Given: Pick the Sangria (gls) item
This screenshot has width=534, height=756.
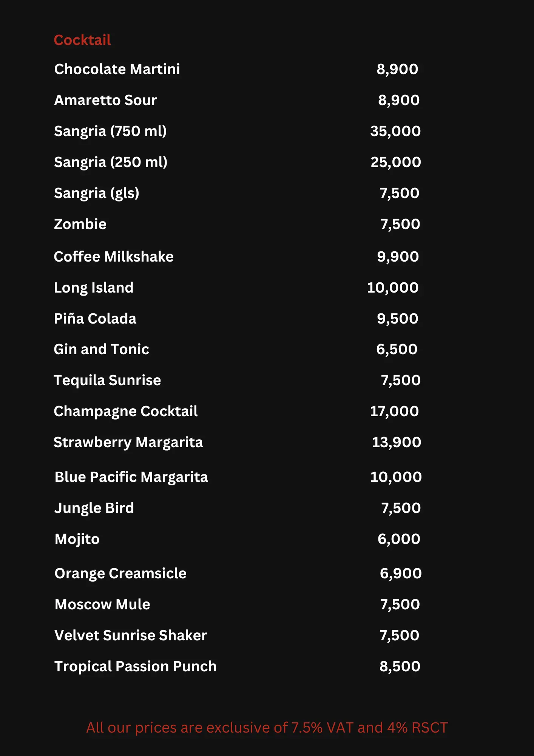Looking at the screenshot, I should 97,193.
